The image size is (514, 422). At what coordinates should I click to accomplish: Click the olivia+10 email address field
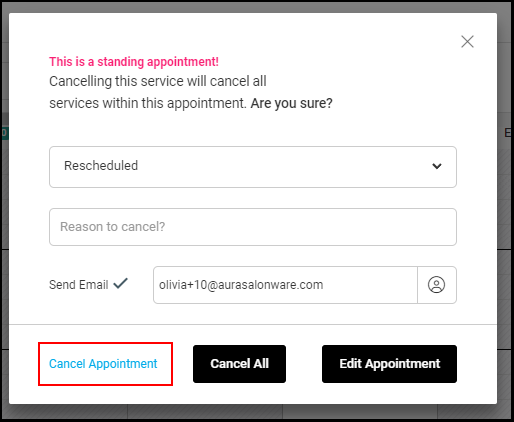point(285,285)
